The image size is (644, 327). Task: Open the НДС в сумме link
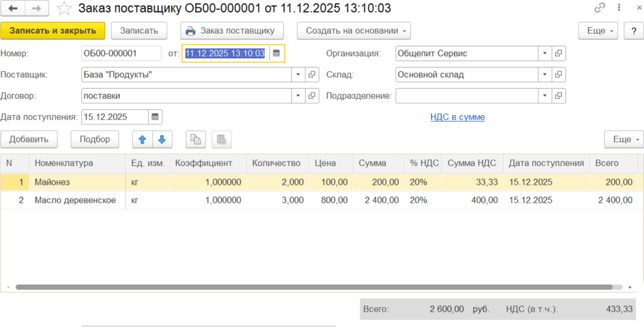[x=457, y=117]
